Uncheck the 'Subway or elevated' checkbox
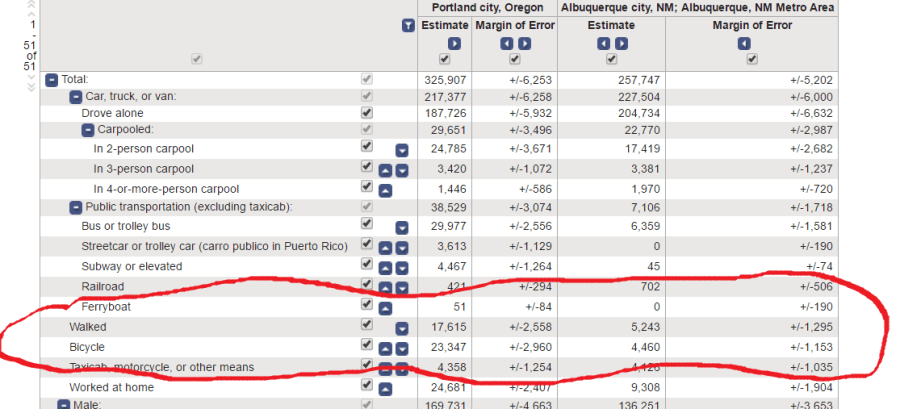The image size is (900, 409). [x=367, y=266]
